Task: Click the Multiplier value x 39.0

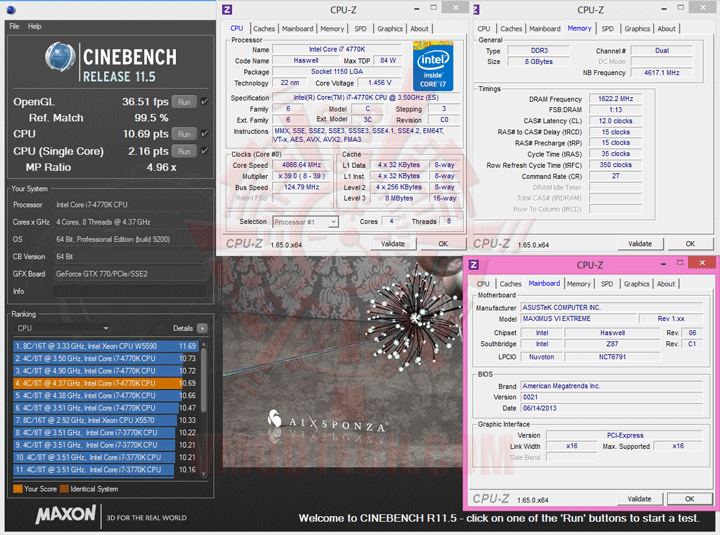Action: tap(302, 176)
